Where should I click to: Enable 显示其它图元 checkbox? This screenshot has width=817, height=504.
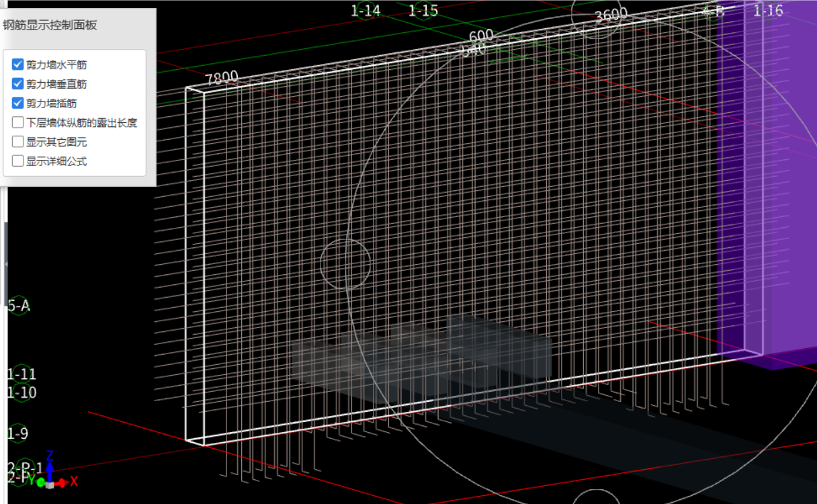tap(18, 142)
